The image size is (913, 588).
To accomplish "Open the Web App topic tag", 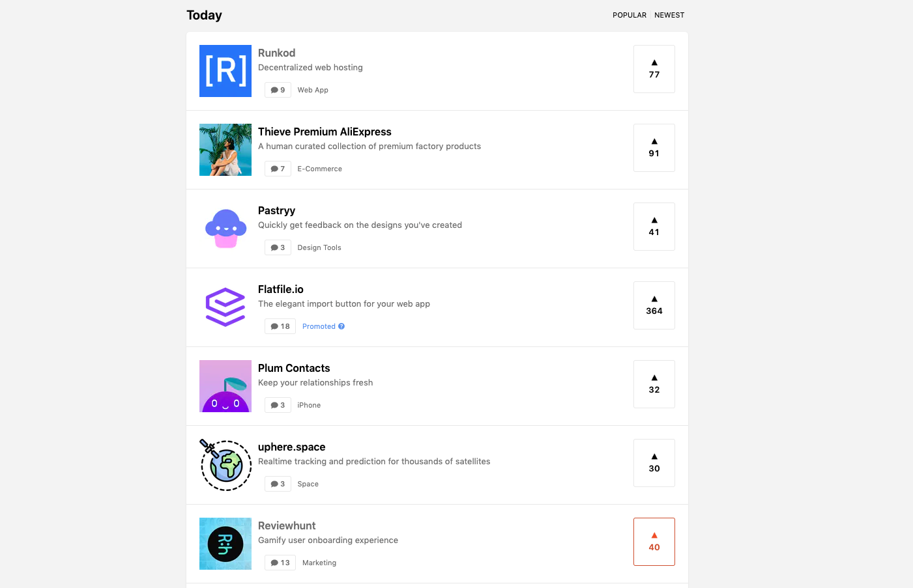I will tap(313, 90).
